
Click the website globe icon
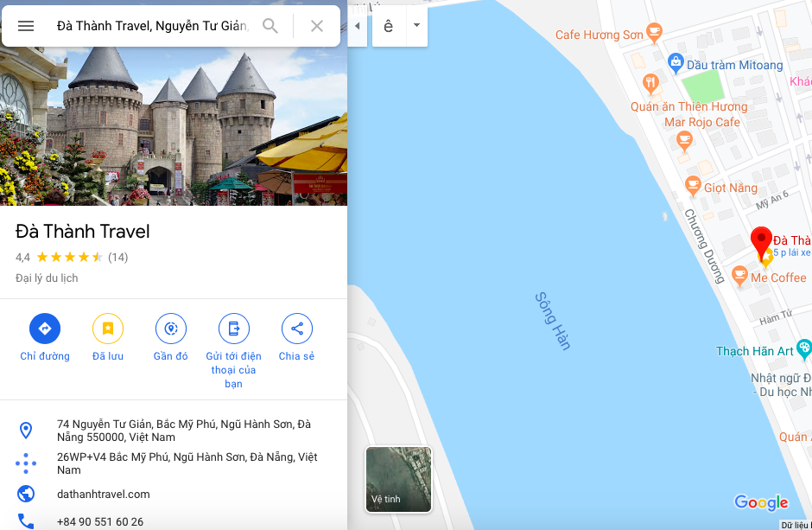tap(25, 494)
